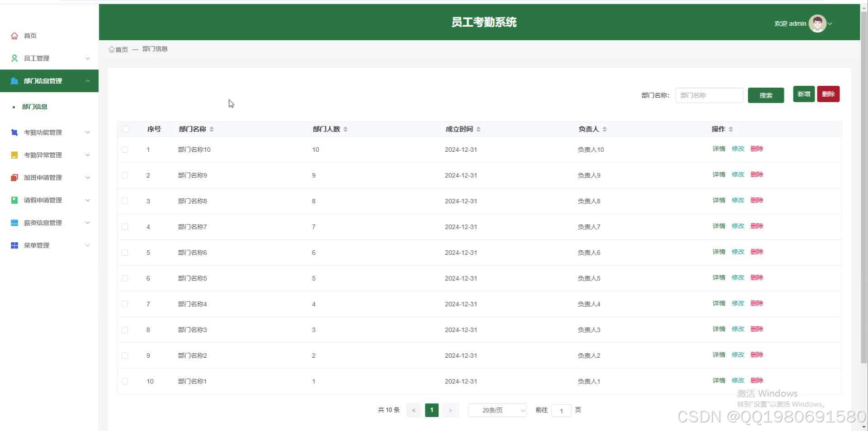
Task: Select the 考勤功能管理 icon
Action: coord(14,132)
